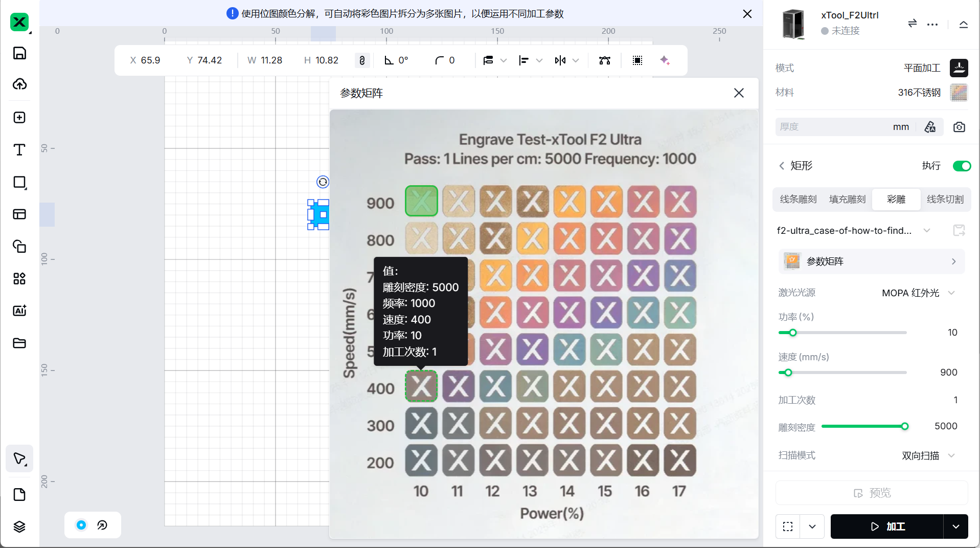Click the 功率 power slider handle
The width and height of the screenshot is (980, 548).
click(x=792, y=333)
